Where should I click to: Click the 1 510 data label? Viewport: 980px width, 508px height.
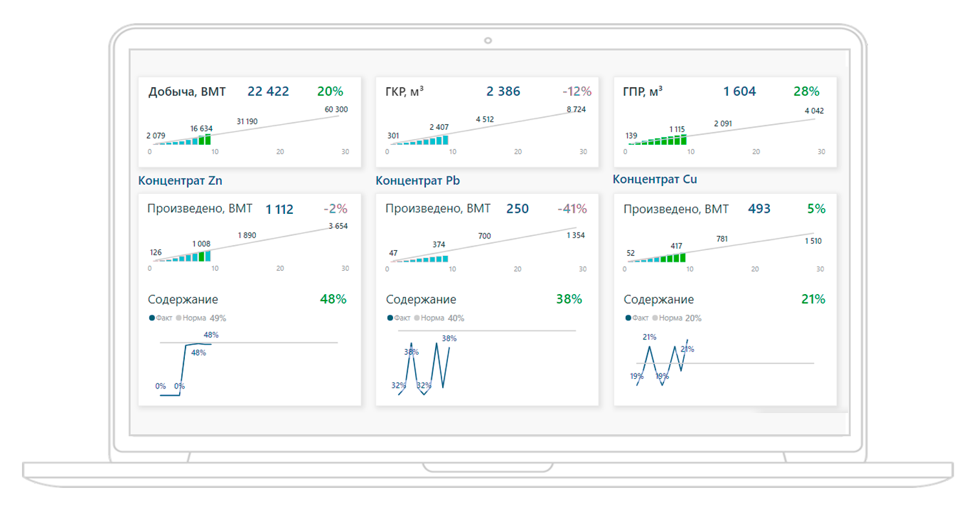click(813, 241)
